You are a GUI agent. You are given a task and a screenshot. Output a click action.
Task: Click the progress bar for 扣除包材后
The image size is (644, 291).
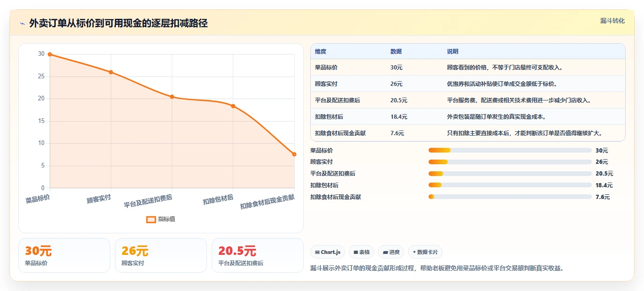click(510, 185)
